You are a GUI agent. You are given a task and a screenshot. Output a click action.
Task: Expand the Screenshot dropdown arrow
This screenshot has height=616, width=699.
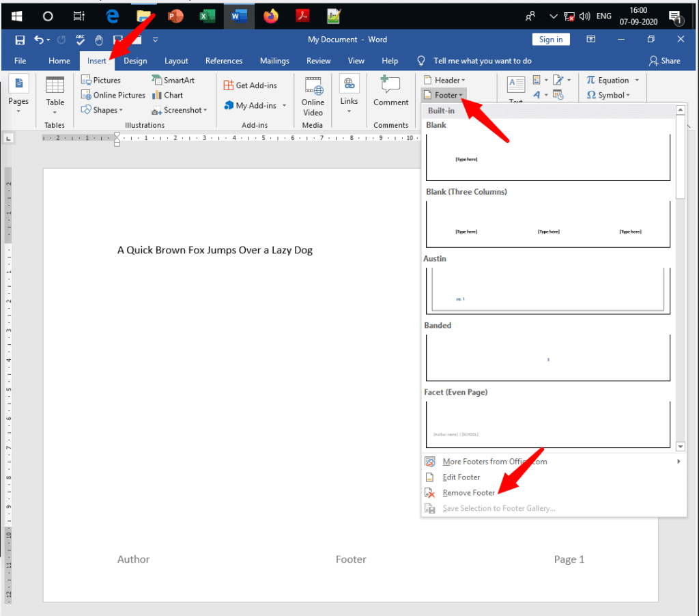[205, 110]
